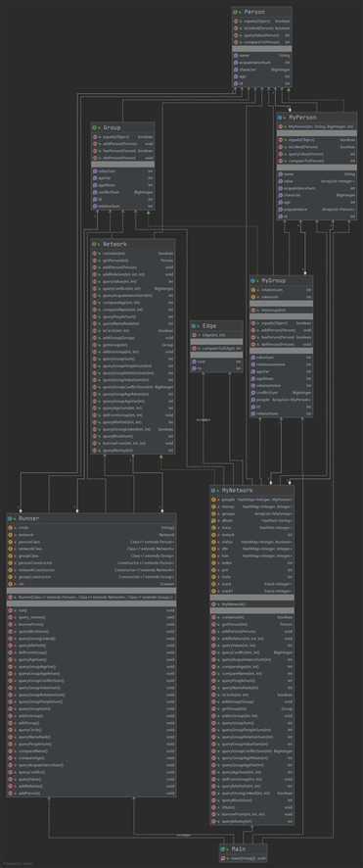The height and width of the screenshot is (868, 363).
Task: Select the MyGroup class header
Action: 281,280
